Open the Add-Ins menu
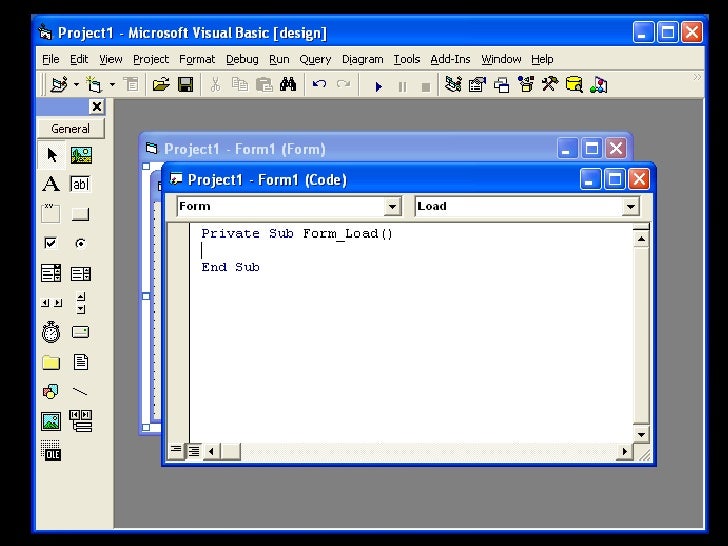This screenshot has height=546, width=728. tap(450, 59)
